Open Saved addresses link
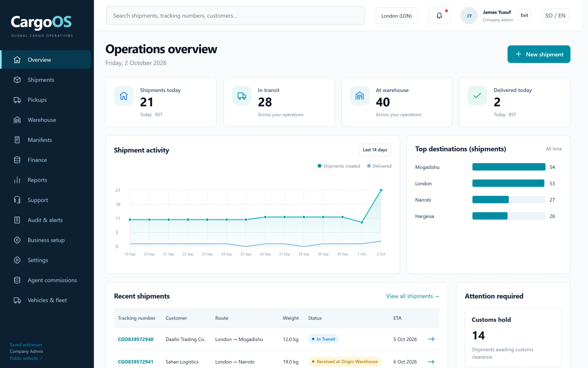Image resolution: width=588 pixels, height=368 pixels. click(26, 345)
